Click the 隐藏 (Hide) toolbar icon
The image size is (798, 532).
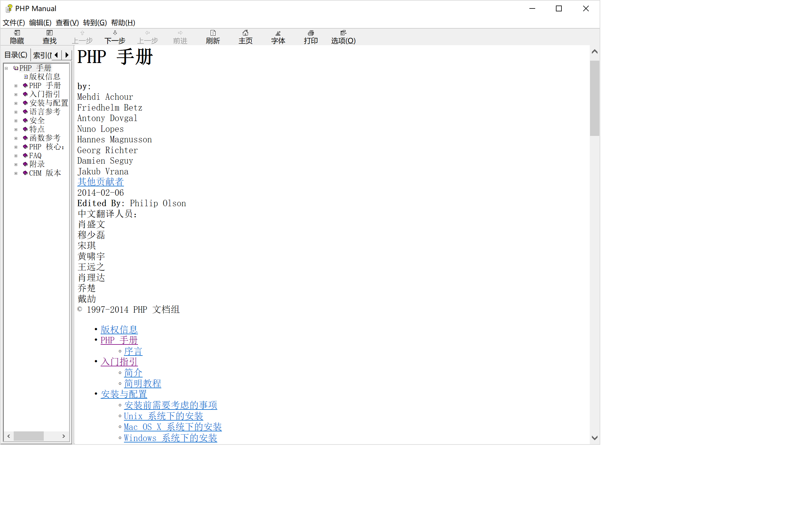(17, 33)
